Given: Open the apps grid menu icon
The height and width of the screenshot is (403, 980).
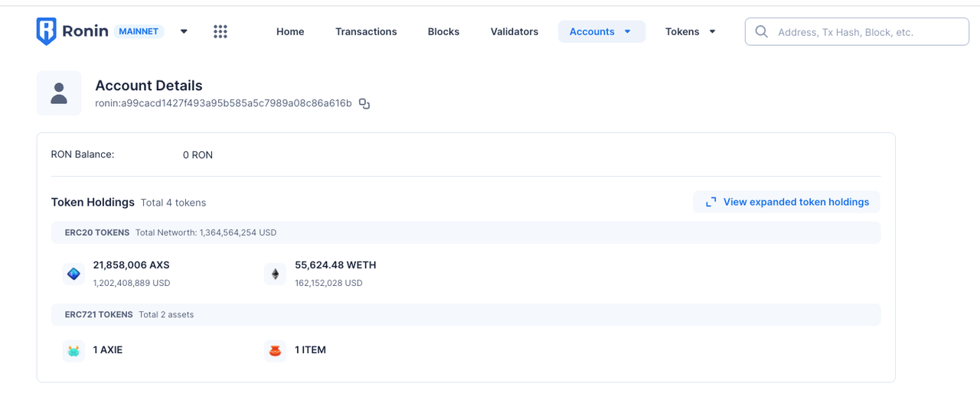Looking at the screenshot, I should coord(220,31).
